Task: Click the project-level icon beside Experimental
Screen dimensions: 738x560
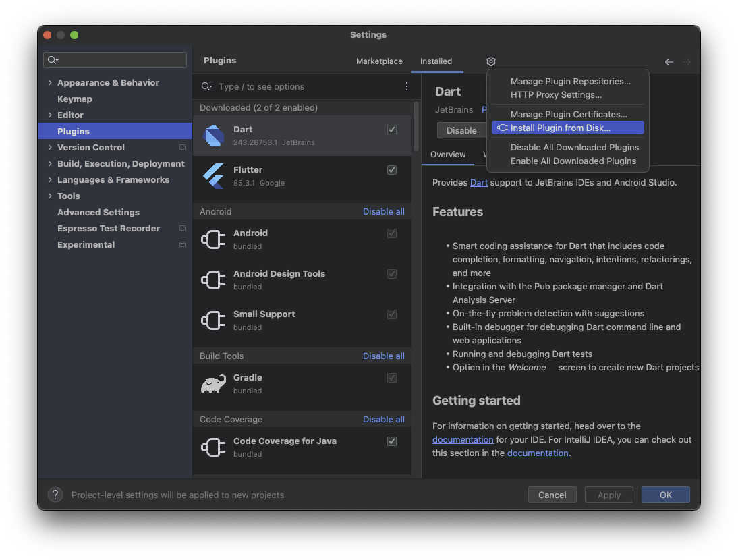Action: point(182,245)
